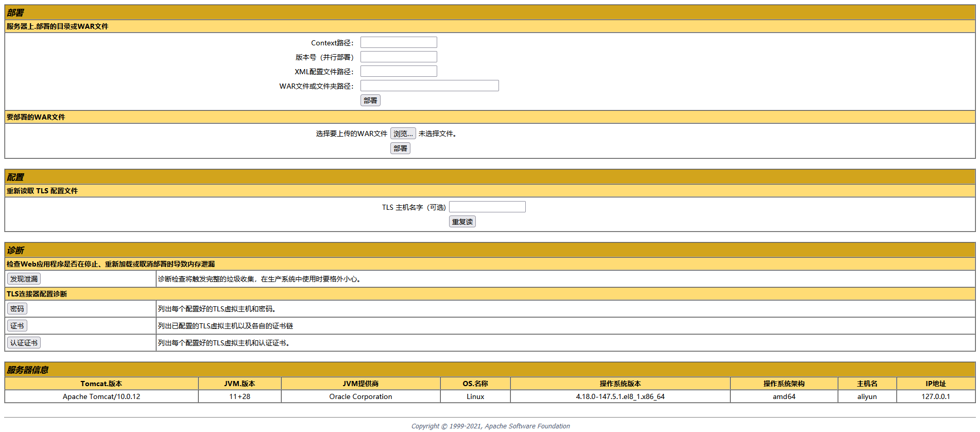Click the 重复读 button
Viewport: 980px width, 432px height.
click(462, 222)
